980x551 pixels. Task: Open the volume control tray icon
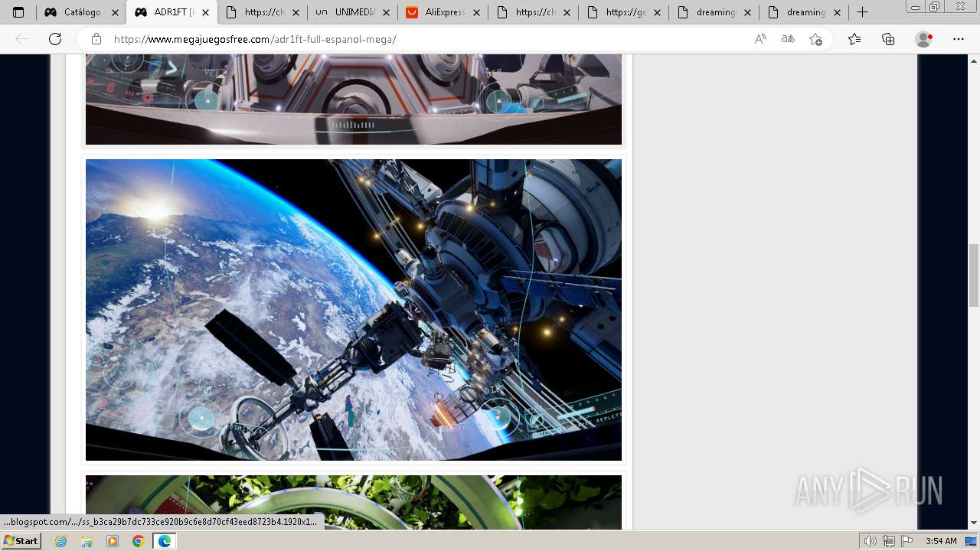(871, 541)
